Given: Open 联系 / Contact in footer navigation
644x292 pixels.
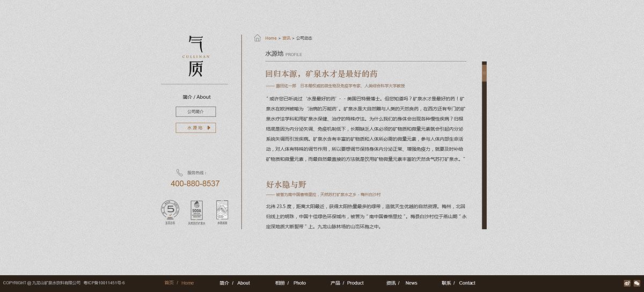Looking at the screenshot, I should pyautogui.click(x=458, y=283).
